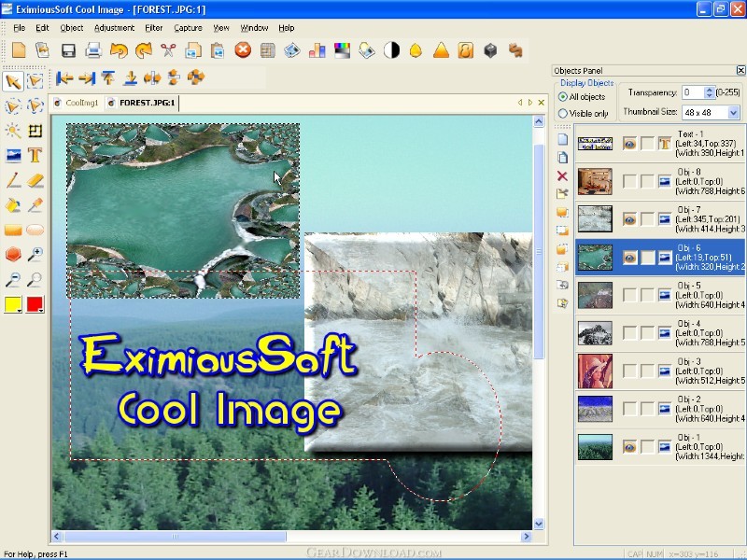Screen dimensions: 747x560
Task: Click the blank page new object icon in Objects Panel
Action: [x=562, y=139]
